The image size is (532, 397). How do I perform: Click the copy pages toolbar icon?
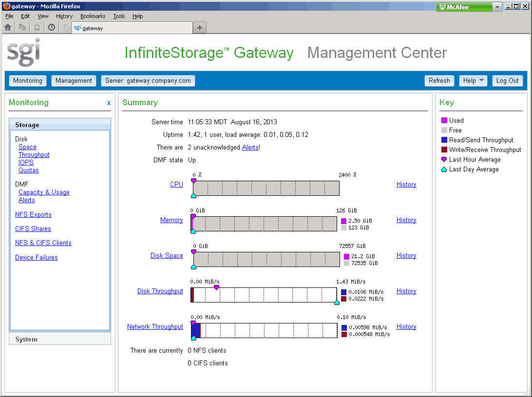click(x=22, y=27)
